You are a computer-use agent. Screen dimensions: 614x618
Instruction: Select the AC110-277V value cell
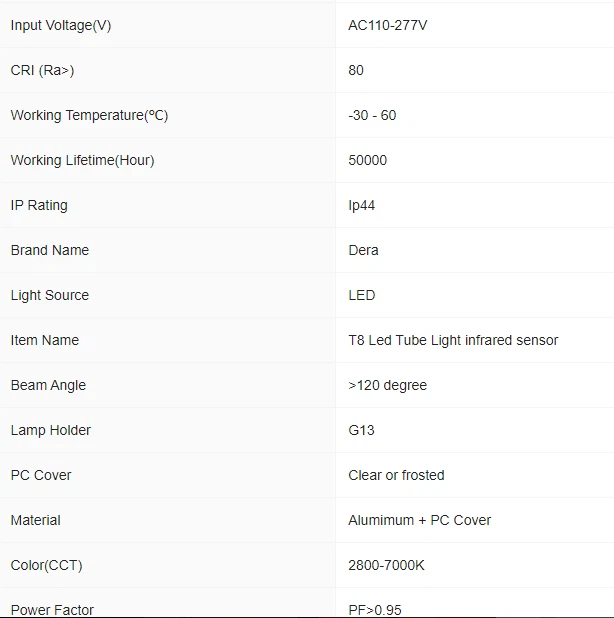click(x=388, y=25)
